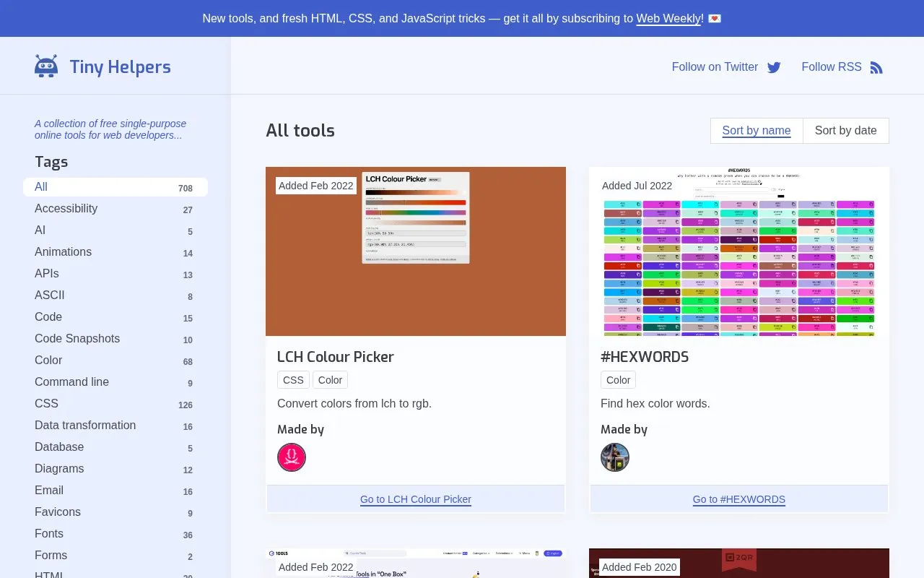Follow on Twitter link
Screen dimensions: 924x578
point(726,66)
